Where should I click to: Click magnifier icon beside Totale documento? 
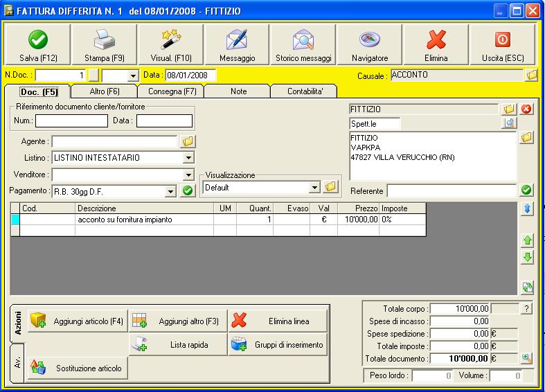coord(526,358)
